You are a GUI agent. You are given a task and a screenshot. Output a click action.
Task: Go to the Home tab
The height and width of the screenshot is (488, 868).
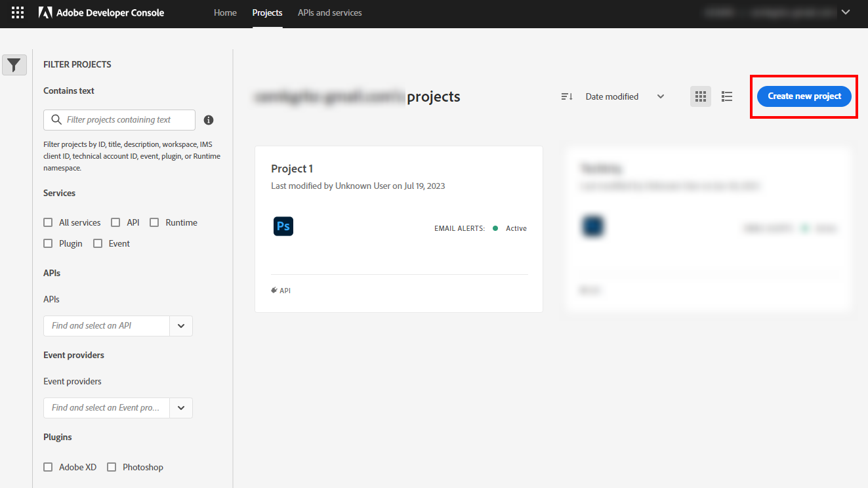pyautogui.click(x=225, y=12)
